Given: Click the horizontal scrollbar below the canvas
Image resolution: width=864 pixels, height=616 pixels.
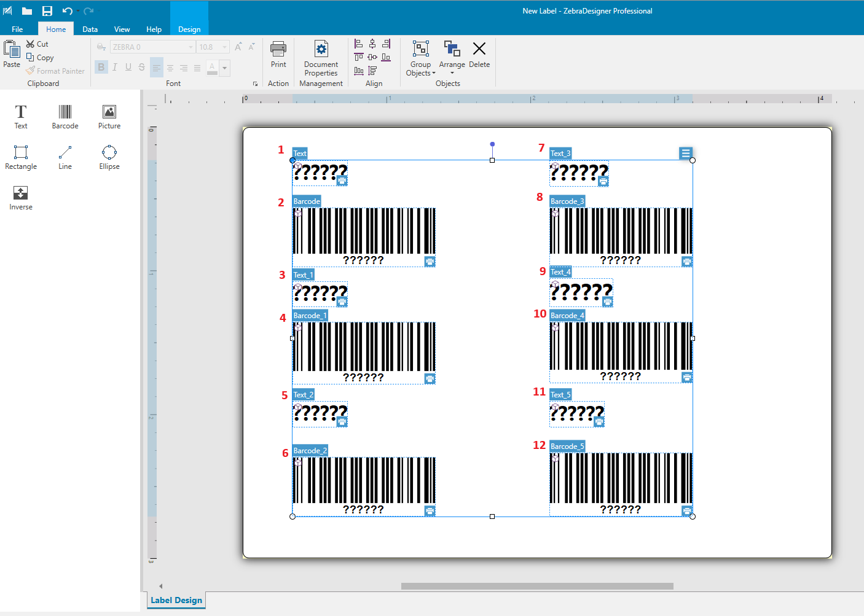Looking at the screenshot, I should click(x=536, y=586).
